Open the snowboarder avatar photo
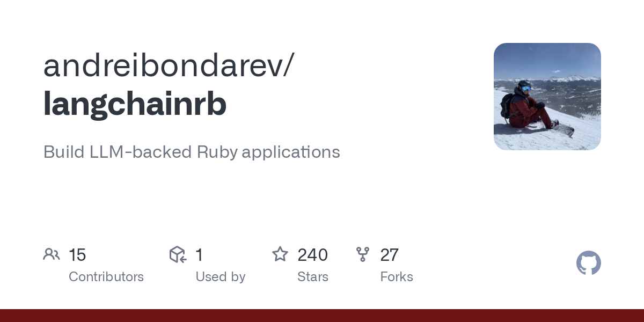The height and width of the screenshot is (322, 644). (547, 97)
